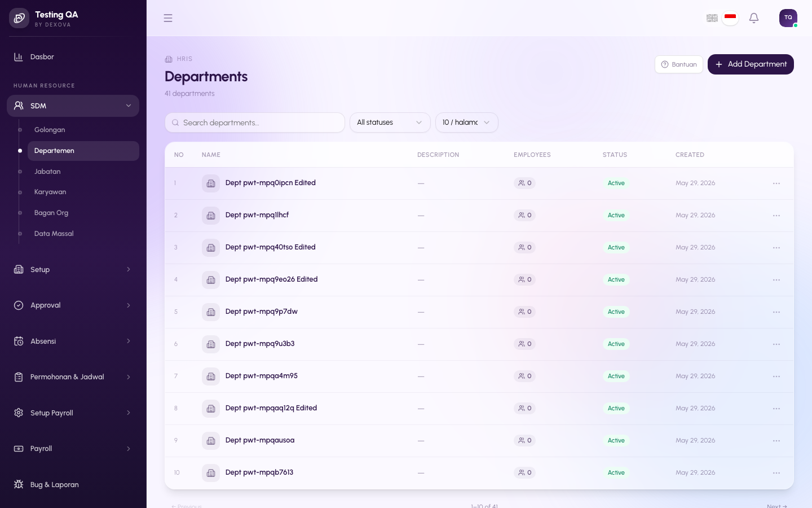Open Jabatan submenu item
The width and height of the screenshot is (812, 508).
pyautogui.click(x=83, y=172)
